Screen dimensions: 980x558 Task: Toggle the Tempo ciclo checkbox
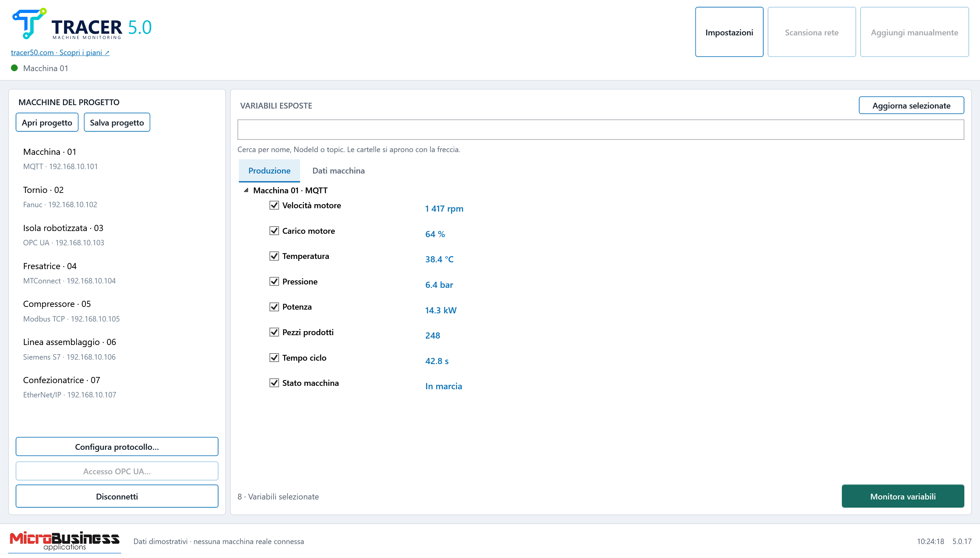[x=274, y=358]
